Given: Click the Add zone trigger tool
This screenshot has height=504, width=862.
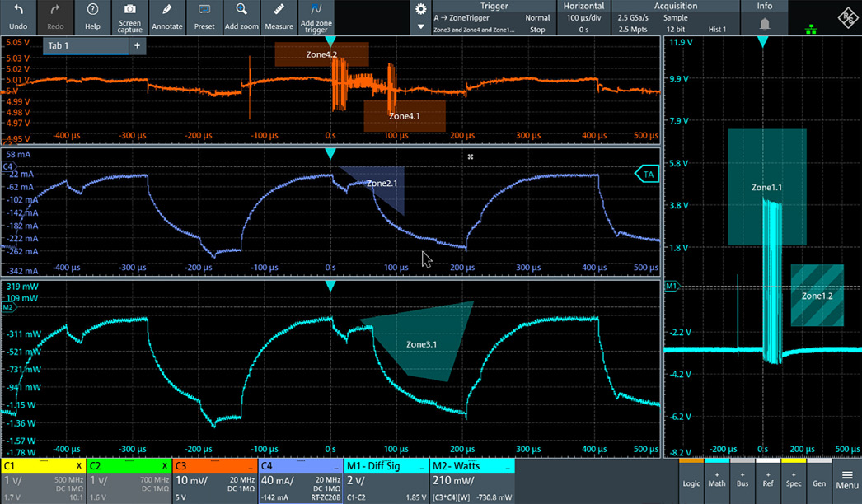Looking at the screenshot, I should click(x=316, y=16).
